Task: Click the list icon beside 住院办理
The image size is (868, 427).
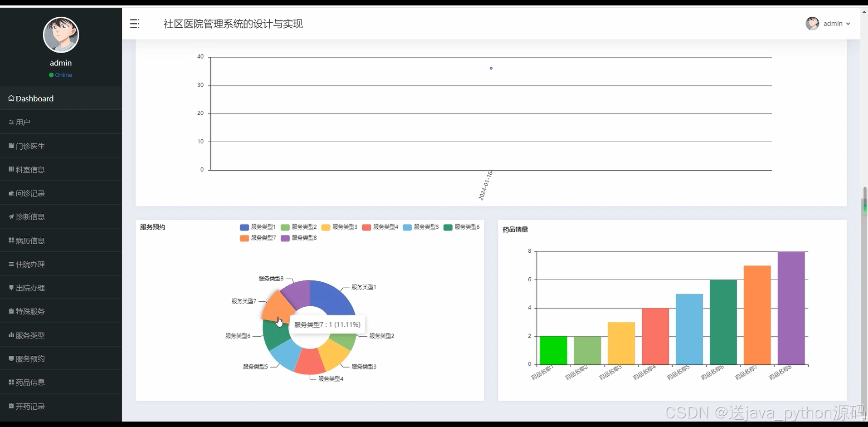Action: click(11, 264)
